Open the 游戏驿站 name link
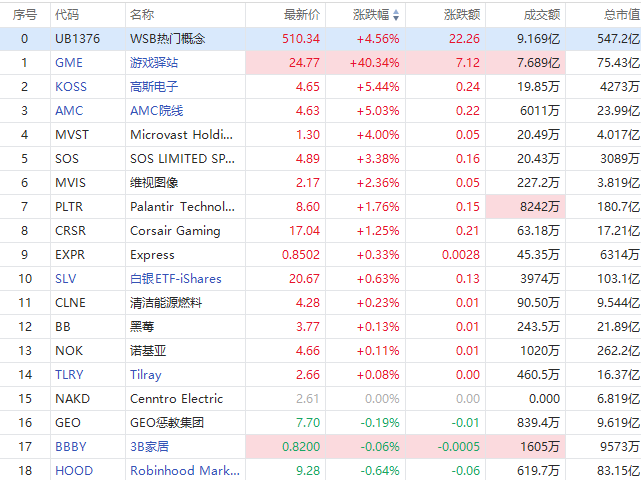Image resolution: width=641 pixels, height=480 pixels. [x=154, y=63]
